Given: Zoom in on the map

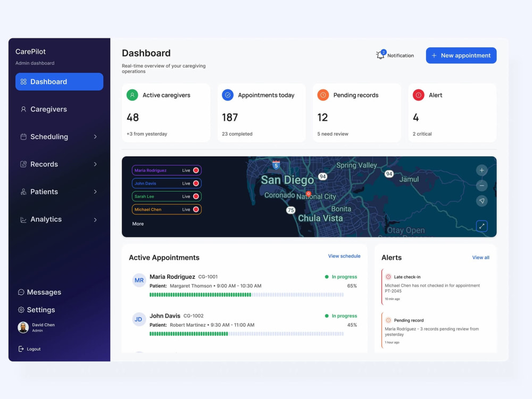Looking at the screenshot, I should tap(481, 170).
